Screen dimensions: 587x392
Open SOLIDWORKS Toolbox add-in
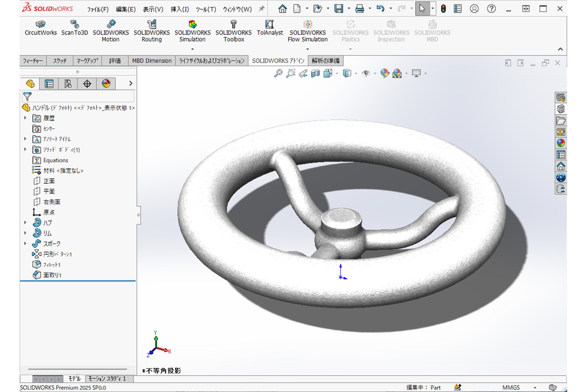coord(233,31)
